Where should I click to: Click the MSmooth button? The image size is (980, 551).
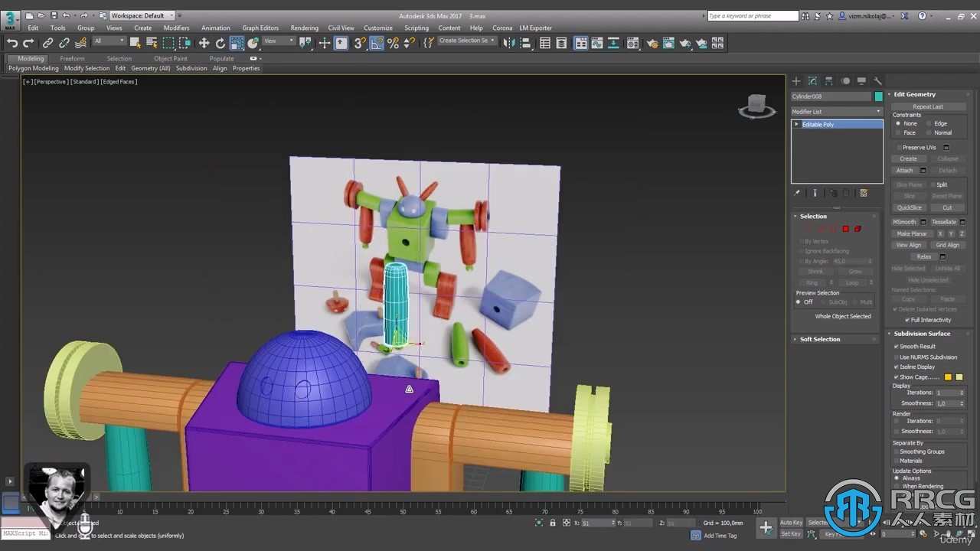point(904,222)
